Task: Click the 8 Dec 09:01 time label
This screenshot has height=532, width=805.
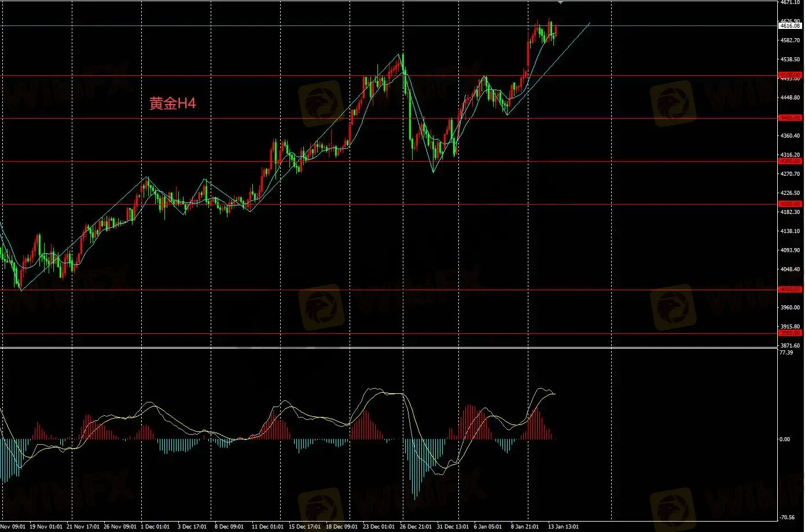Action: point(229,527)
